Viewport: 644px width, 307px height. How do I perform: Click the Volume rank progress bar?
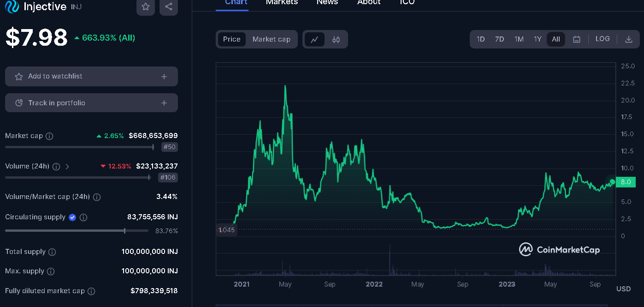78,177
